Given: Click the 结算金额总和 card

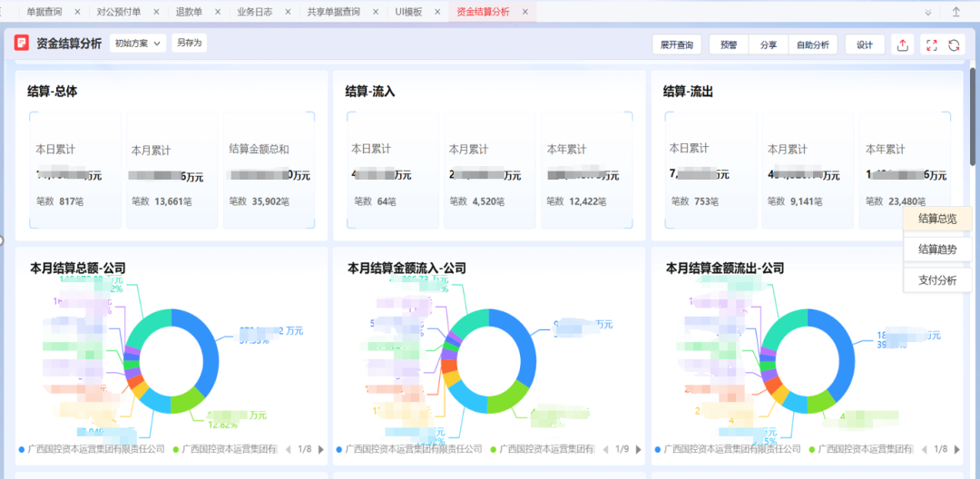Looking at the screenshot, I should tap(269, 171).
